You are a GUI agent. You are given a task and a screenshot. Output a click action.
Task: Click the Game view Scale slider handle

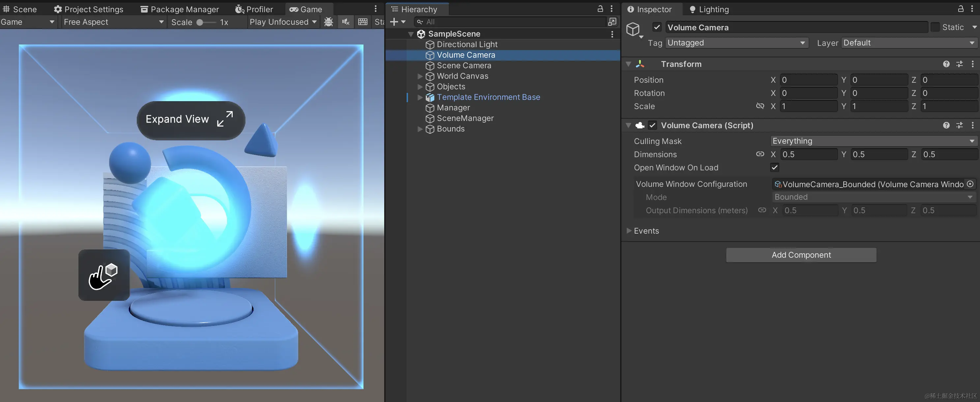click(200, 22)
